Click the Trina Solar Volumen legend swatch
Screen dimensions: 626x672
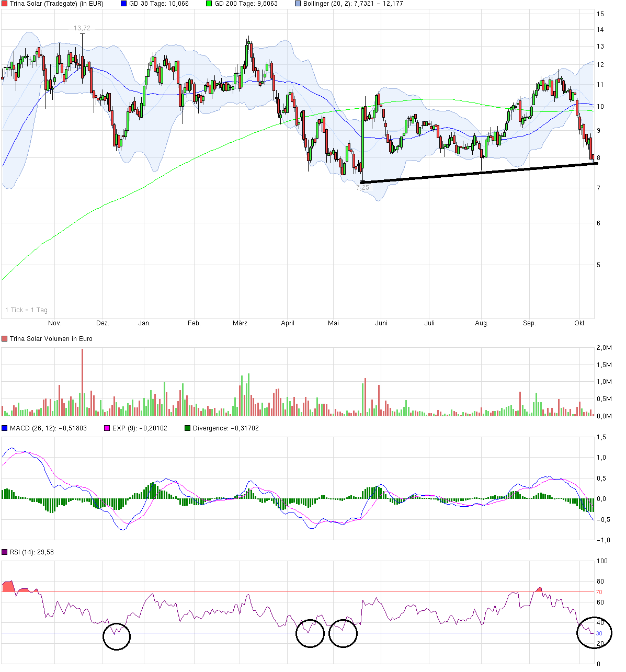point(5,339)
